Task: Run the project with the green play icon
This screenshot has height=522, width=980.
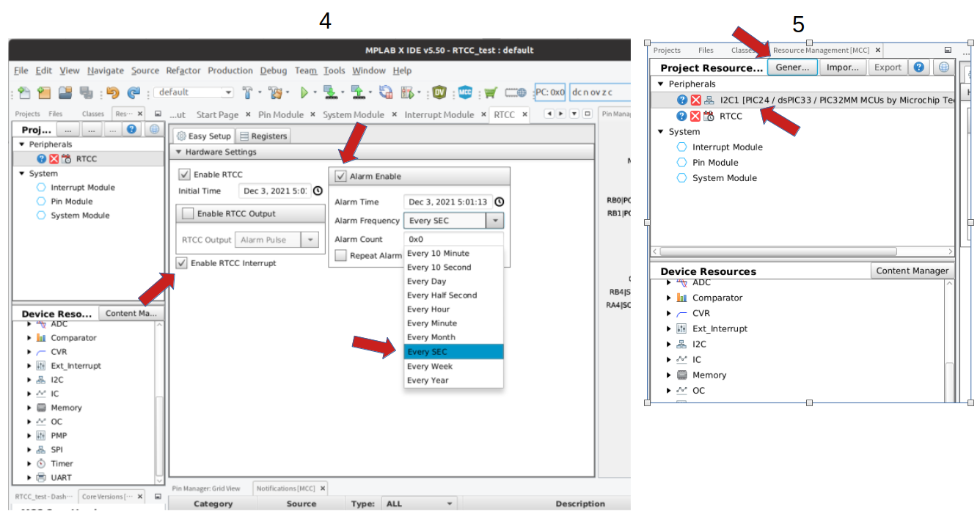Action: click(x=304, y=92)
